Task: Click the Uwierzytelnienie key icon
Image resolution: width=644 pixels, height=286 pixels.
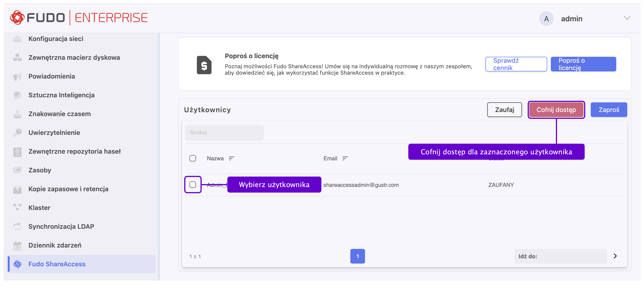Action: (17, 132)
